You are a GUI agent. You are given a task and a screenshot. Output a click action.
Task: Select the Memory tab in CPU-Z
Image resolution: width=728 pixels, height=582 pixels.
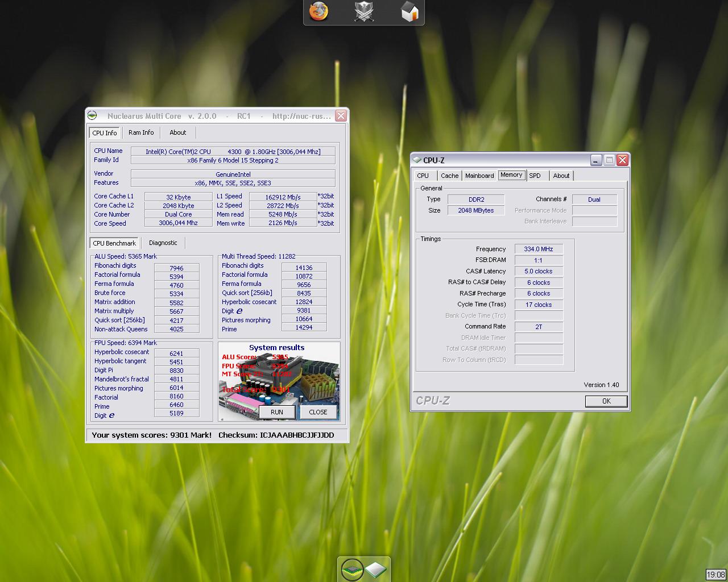(511, 175)
